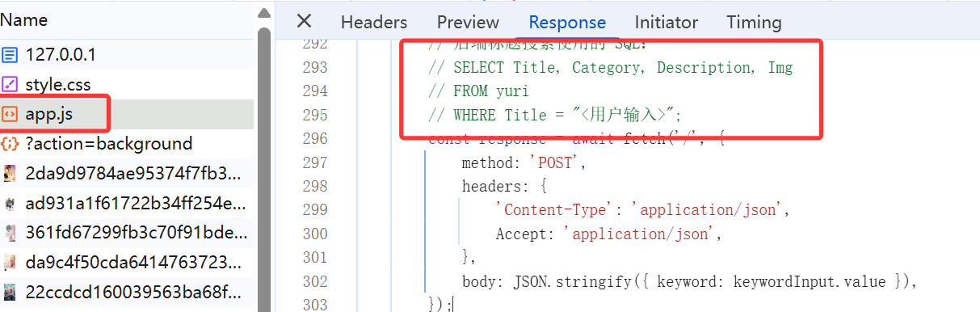Click line number 302 in the gutter
This screenshot has width=980, height=312.
314,281
